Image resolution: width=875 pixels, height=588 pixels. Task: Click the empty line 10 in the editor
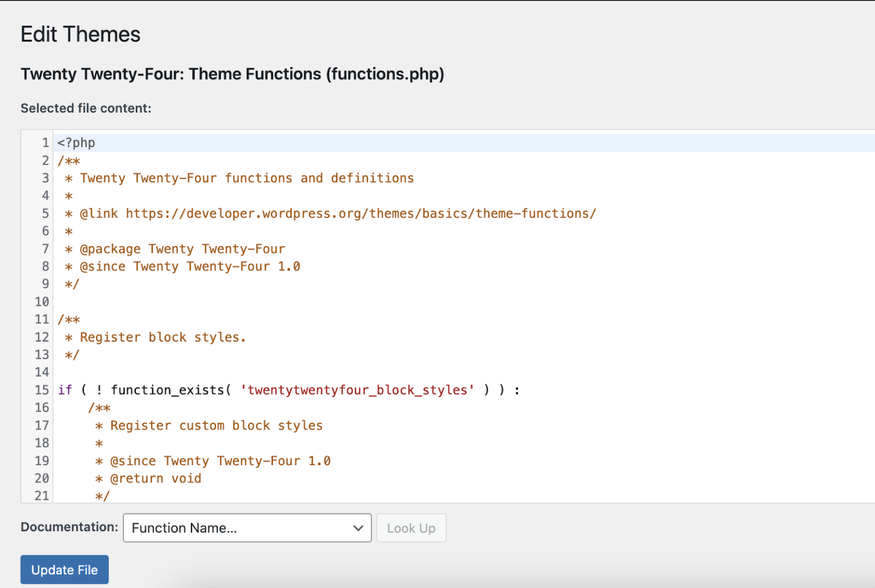pyautogui.click(x=171, y=301)
